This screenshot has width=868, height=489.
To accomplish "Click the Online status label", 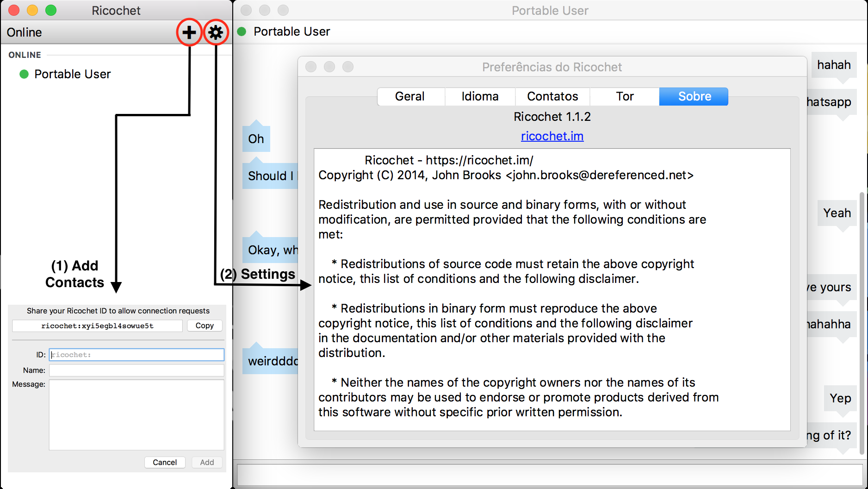I will (25, 32).
